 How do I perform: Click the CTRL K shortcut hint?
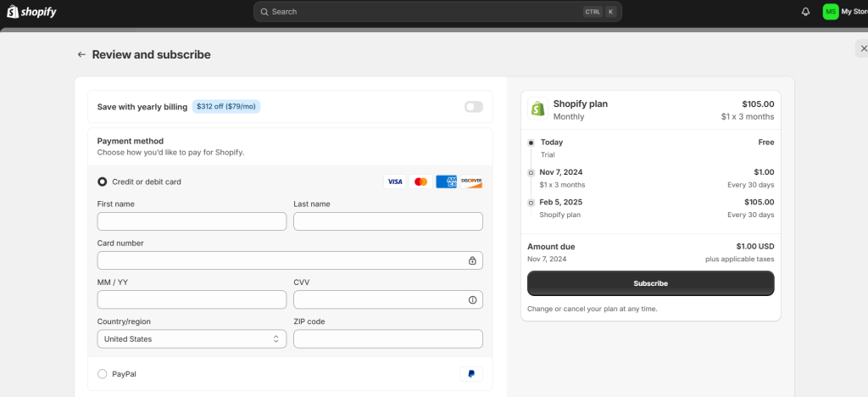pos(599,12)
